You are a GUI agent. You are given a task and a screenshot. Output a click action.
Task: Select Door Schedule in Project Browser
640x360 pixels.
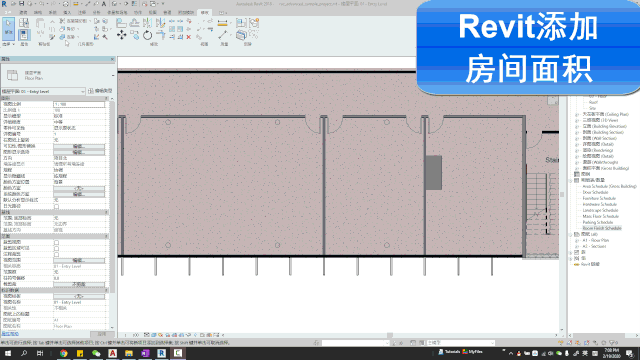[x=595, y=192]
